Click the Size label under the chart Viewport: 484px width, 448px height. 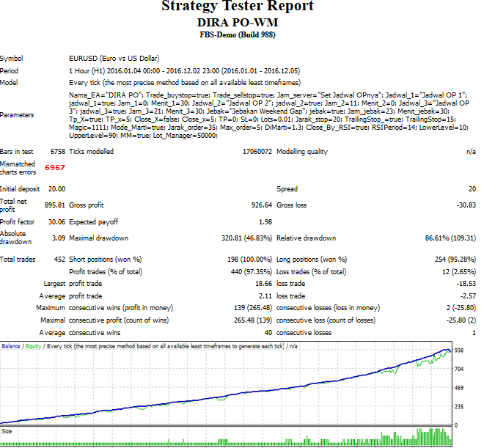click(7, 433)
